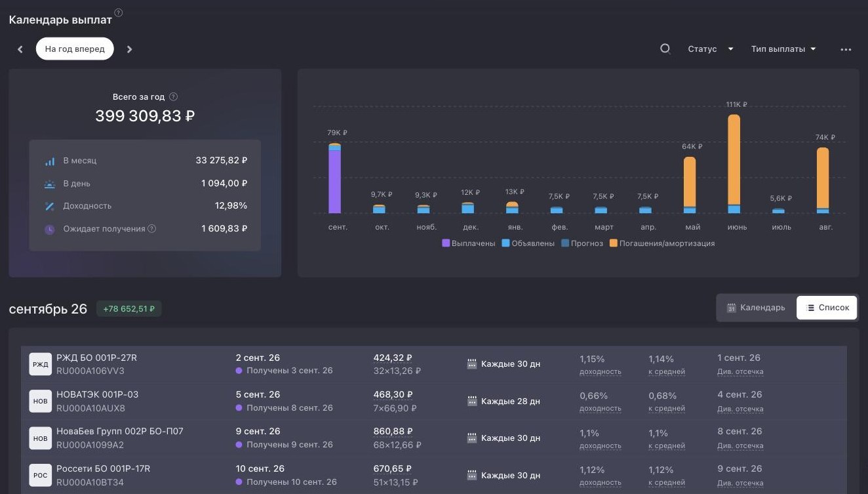Viewport: 868px width, 494px height.
Task: Open Россети БО 001Р-17R bond link
Action: click(x=104, y=468)
